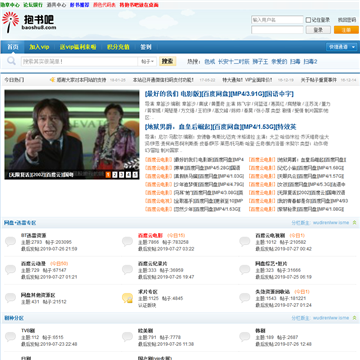Click the bubble icon next to 欧美剧
This screenshot has height=360, width=360.
[127, 337]
